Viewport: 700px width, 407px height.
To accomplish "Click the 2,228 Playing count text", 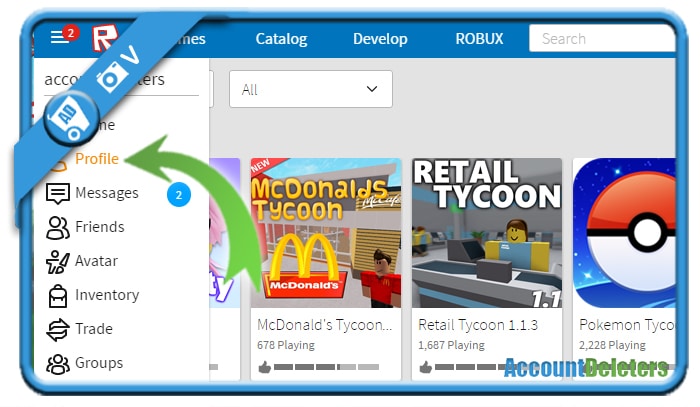I will tap(612, 345).
